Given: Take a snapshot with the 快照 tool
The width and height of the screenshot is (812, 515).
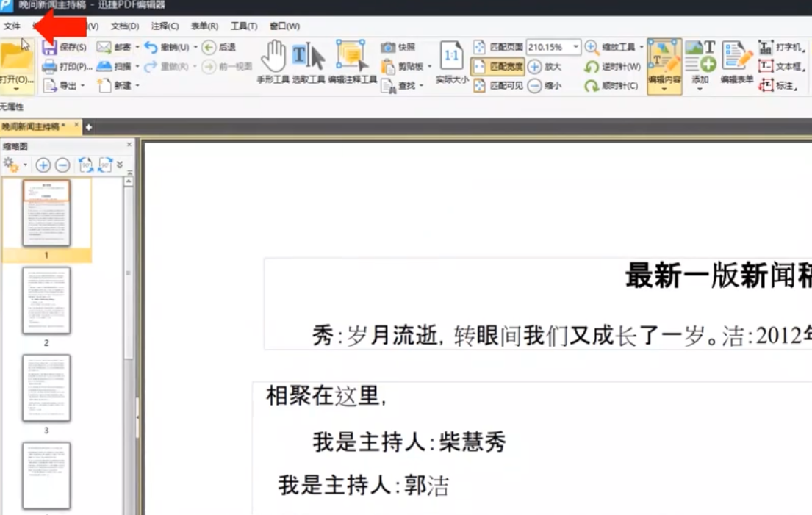Looking at the screenshot, I should point(403,46).
